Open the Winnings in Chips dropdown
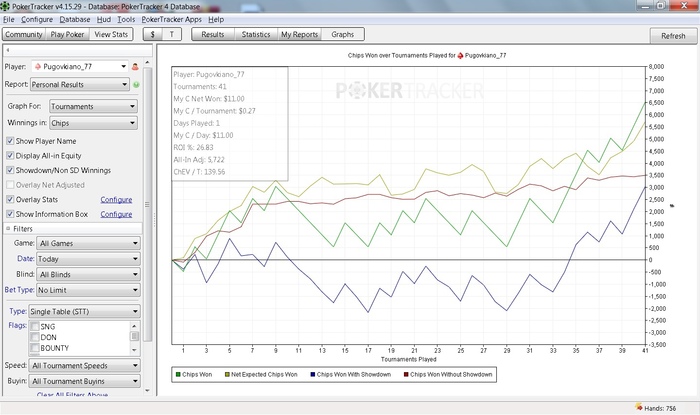This screenshot has width=700, height=415. (x=93, y=123)
